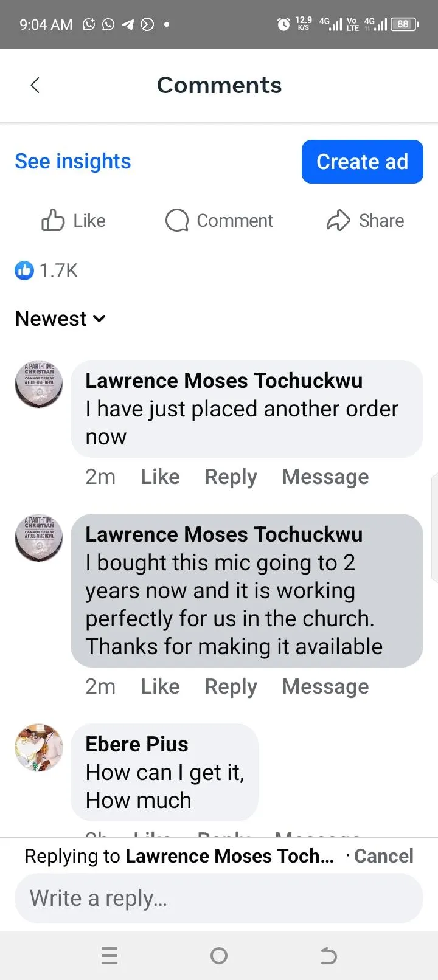Image resolution: width=438 pixels, height=980 pixels.
Task: Tap the Like thumbs-up icon on post
Action: click(x=53, y=220)
